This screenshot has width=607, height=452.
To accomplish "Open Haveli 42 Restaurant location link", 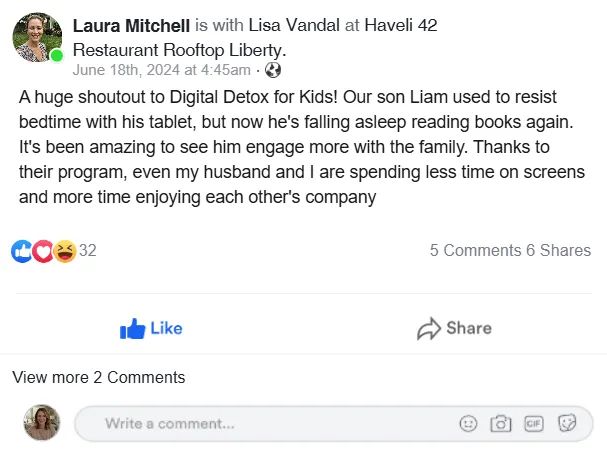I will pos(255,38).
